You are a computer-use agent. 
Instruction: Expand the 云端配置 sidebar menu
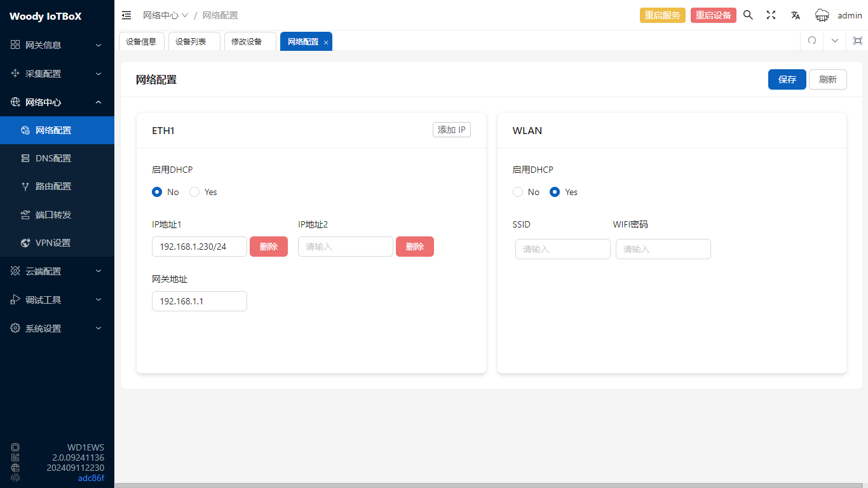click(x=57, y=271)
